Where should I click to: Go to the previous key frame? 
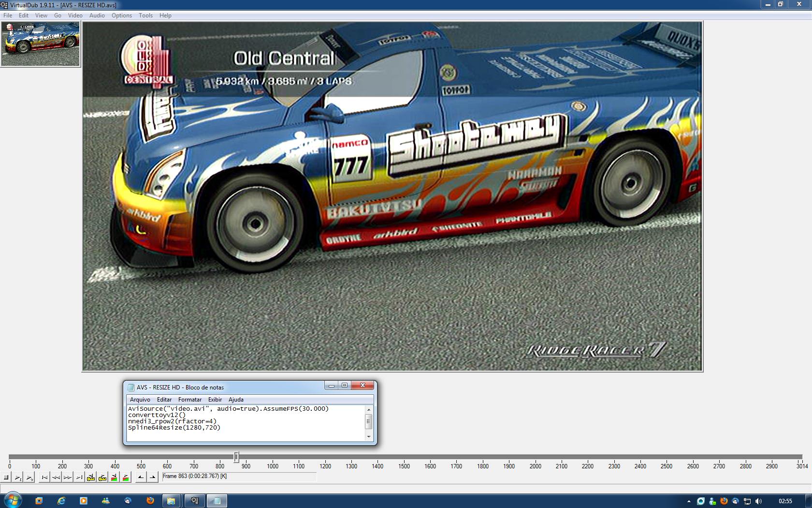point(91,478)
